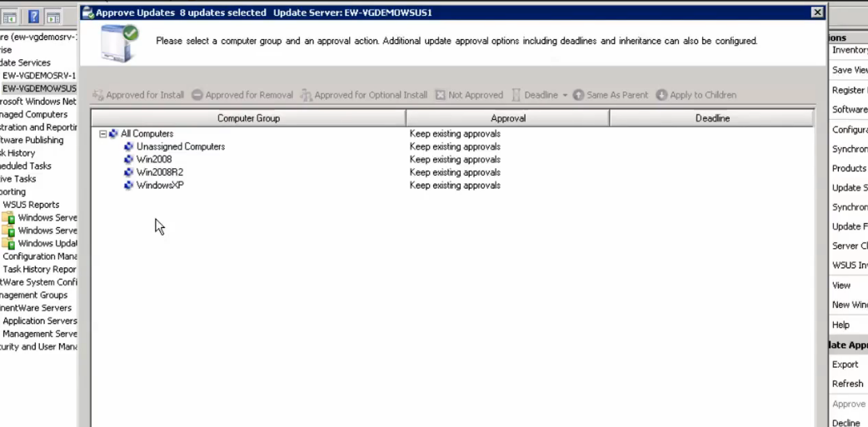Viewport: 868px width, 427px height.
Task: Sort by Computer Group column header
Action: [x=248, y=118]
